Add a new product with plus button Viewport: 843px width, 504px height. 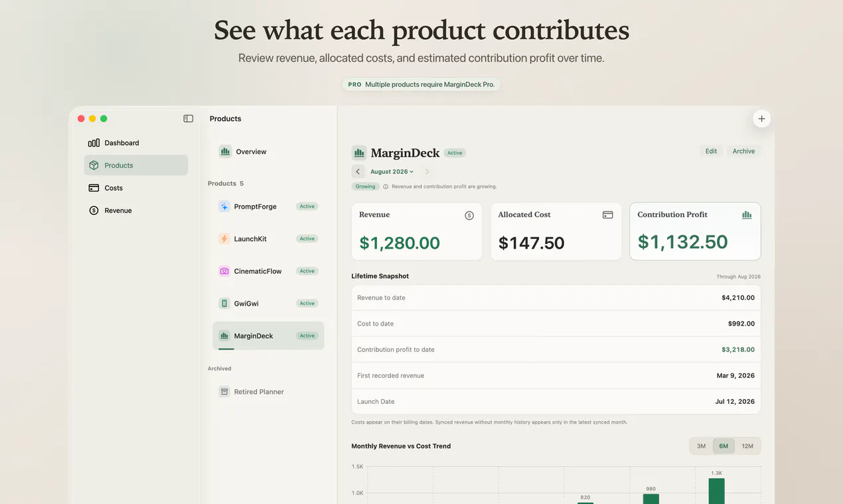tap(761, 119)
